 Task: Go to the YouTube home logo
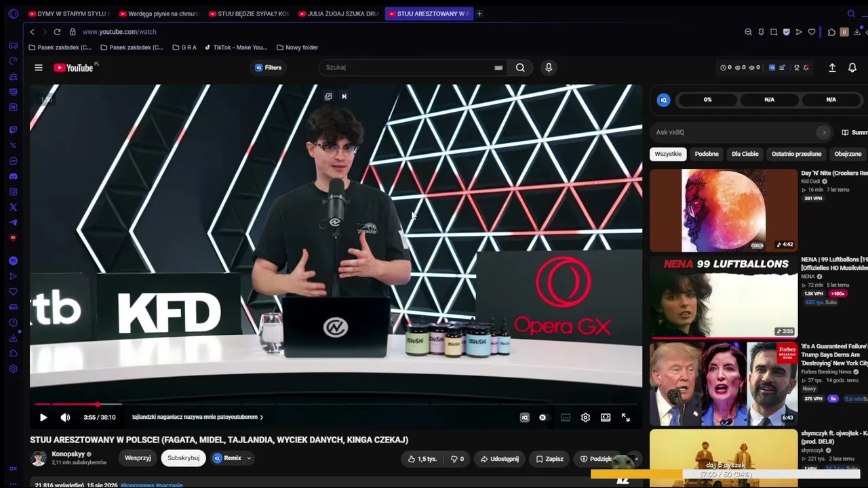[75, 68]
